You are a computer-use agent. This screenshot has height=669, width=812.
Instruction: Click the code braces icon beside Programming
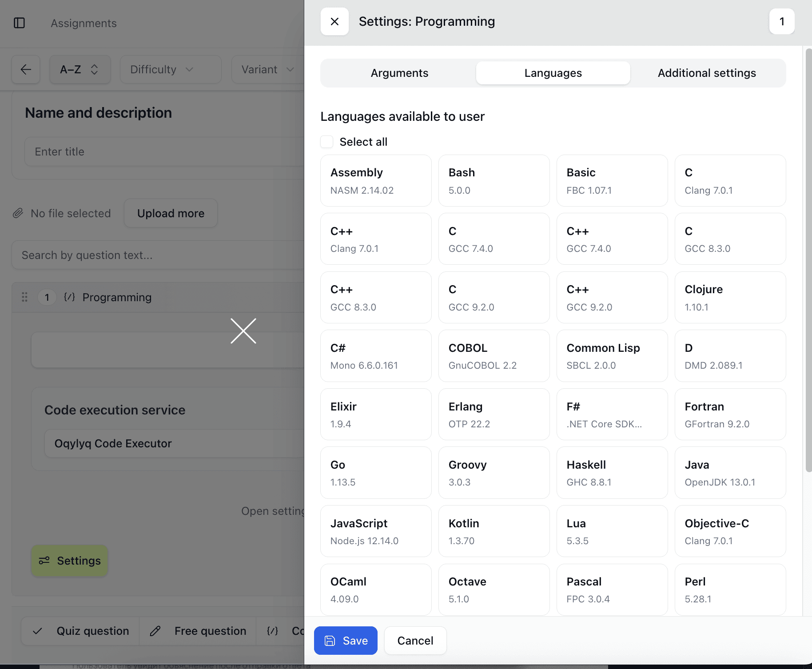click(69, 297)
